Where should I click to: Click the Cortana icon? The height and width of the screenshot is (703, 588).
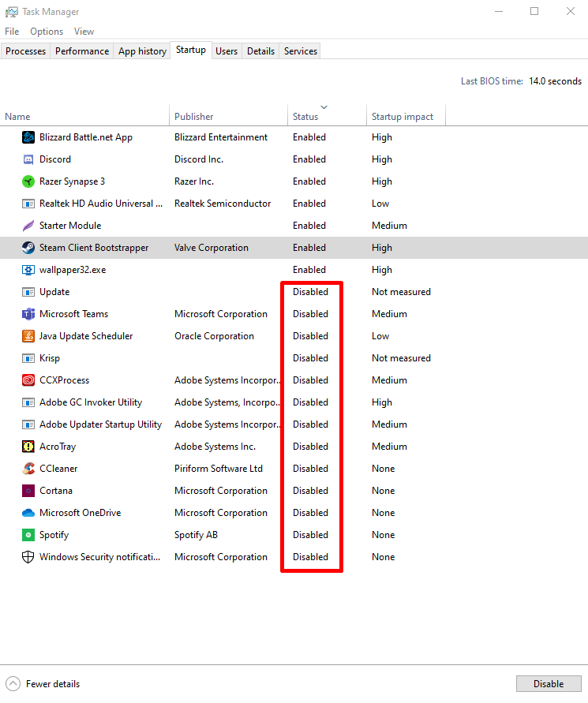tap(28, 491)
